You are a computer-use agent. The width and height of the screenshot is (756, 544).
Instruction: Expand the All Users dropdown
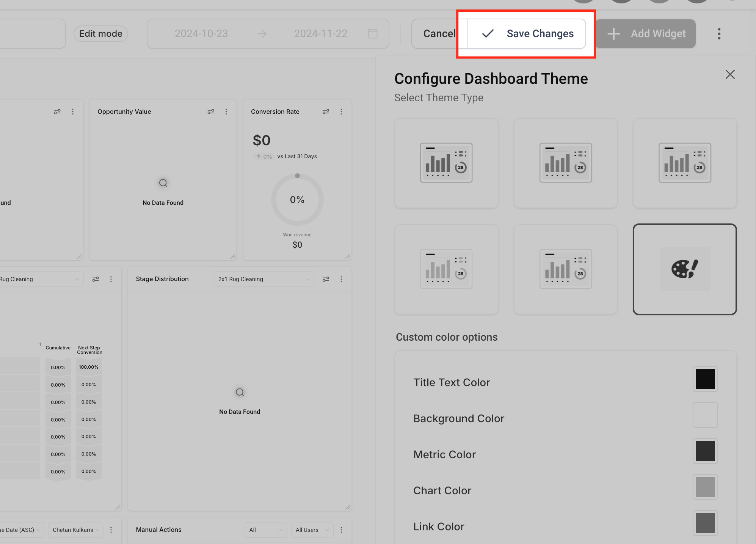click(x=312, y=530)
